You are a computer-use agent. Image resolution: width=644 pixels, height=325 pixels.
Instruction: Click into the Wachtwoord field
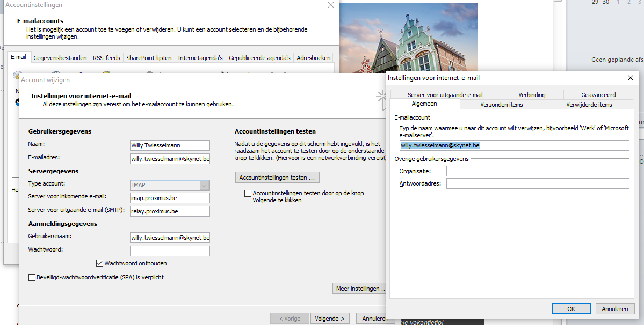[170, 251]
